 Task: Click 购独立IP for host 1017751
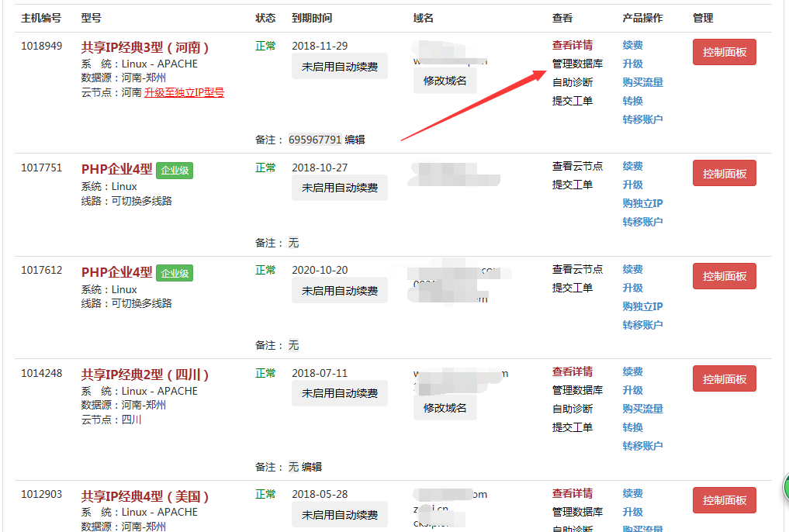(x=642, y=204)
